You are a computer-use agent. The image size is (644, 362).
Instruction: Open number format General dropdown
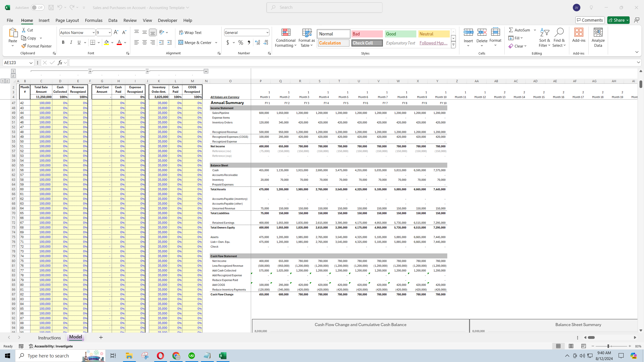pos(267,32)
